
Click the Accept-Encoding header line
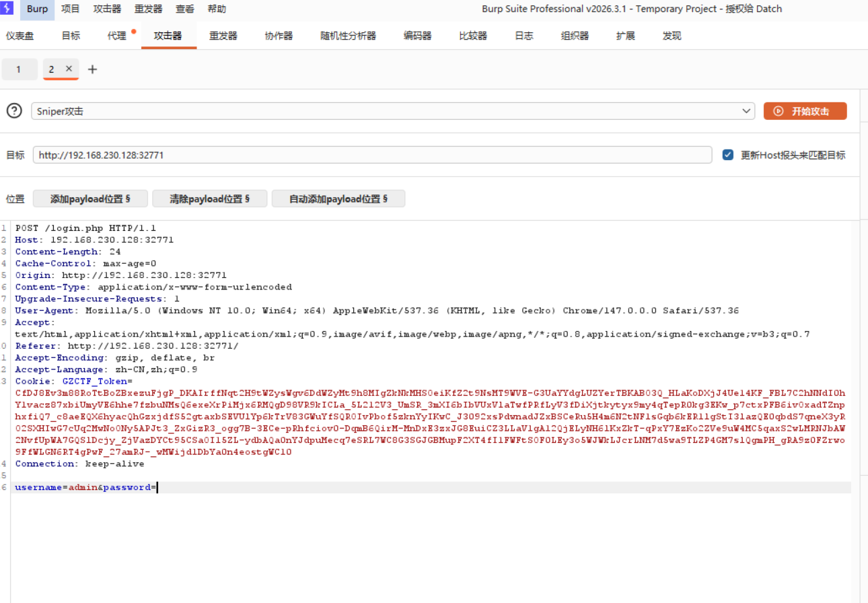[114, 358]
